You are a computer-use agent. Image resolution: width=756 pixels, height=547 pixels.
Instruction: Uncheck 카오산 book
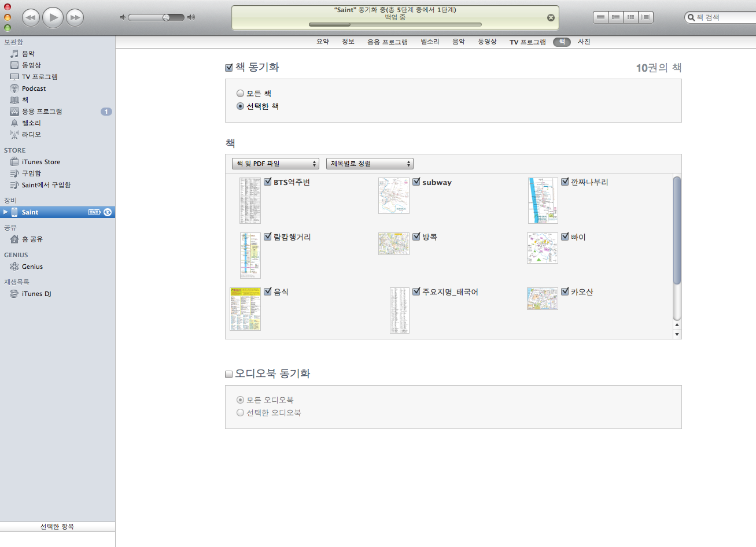[565, 291]
